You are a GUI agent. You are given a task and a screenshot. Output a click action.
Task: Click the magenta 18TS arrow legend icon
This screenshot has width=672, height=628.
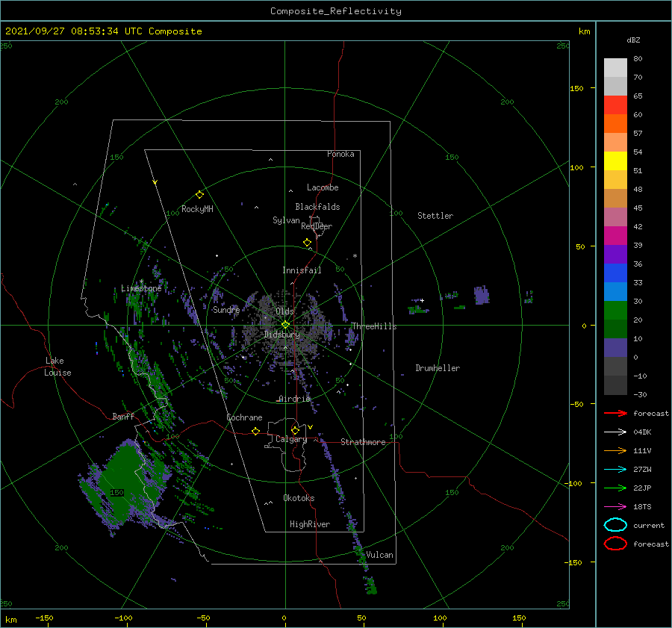615,507
